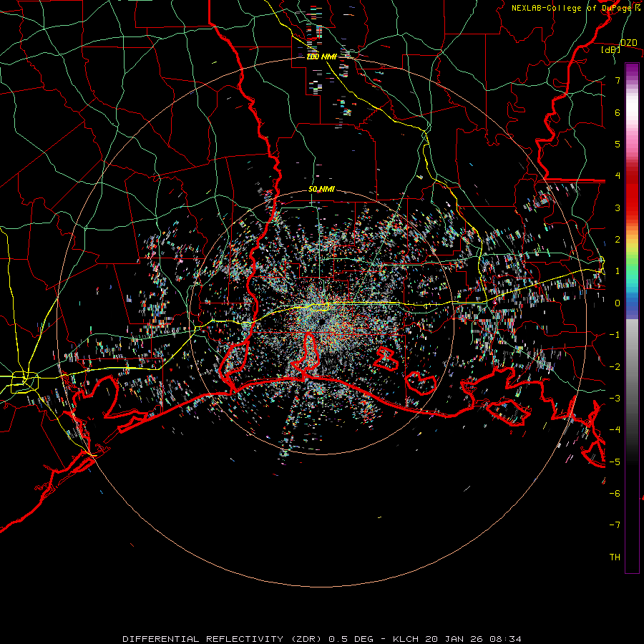Click the "[dB]" units label
The width and height of the screenshot is (644, 644).
click(x=611, y=50)
